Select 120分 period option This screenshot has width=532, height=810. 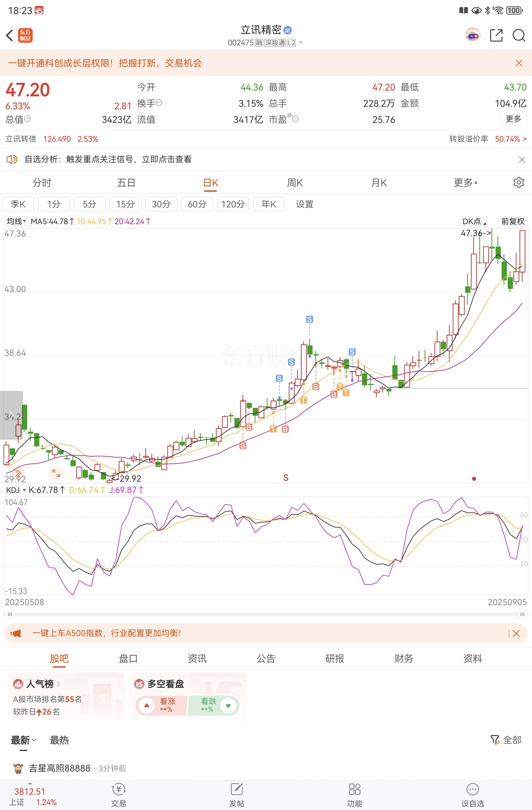[x=233, y=204]
